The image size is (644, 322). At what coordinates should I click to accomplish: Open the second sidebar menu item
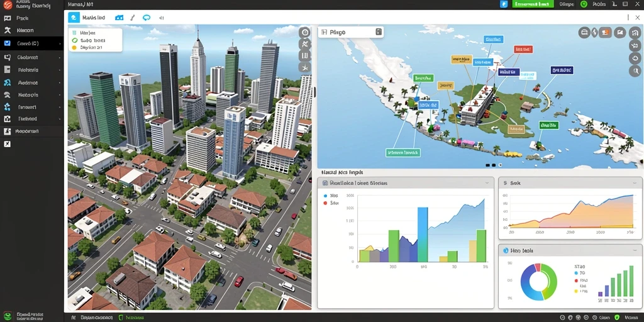31,30
